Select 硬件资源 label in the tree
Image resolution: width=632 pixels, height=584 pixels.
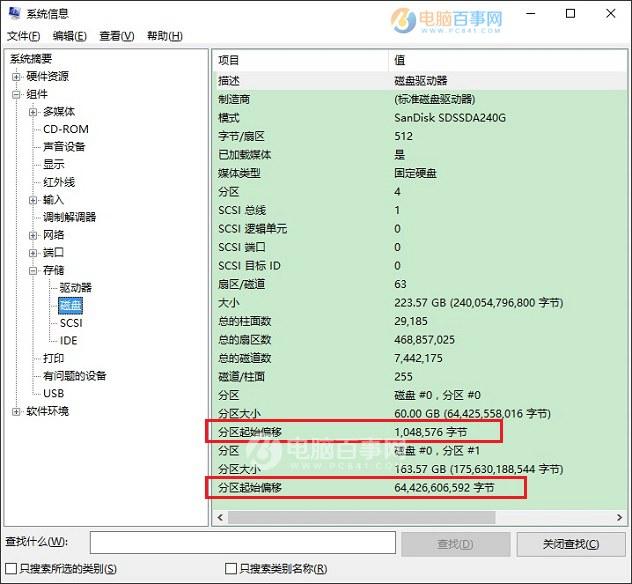pos(48,76)
